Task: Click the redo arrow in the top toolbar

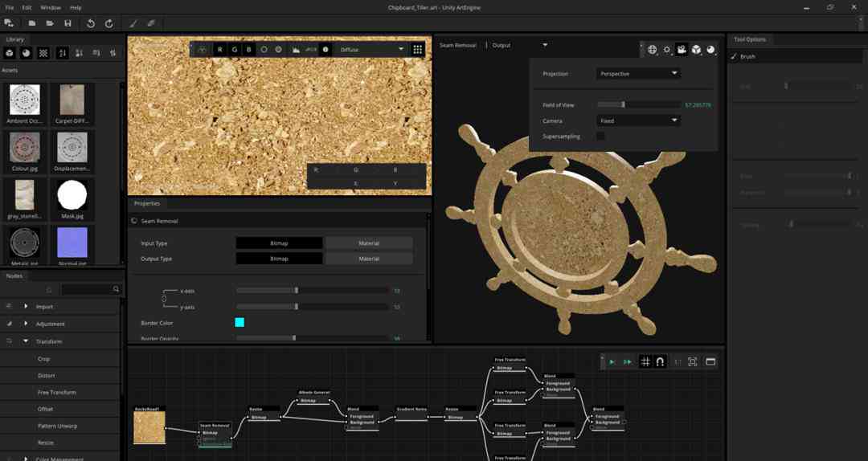Action: pos(109,23)
